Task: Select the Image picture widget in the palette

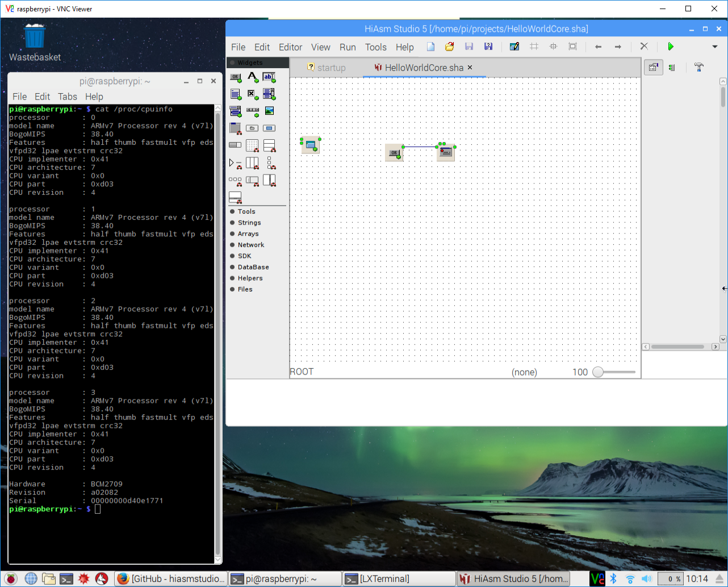Action: point(269,111)
